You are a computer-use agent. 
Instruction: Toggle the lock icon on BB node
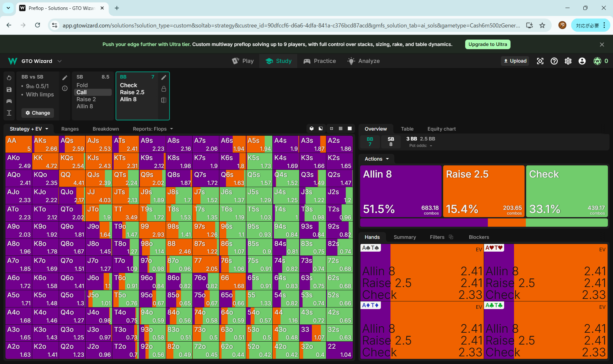[x=164, y=89]
